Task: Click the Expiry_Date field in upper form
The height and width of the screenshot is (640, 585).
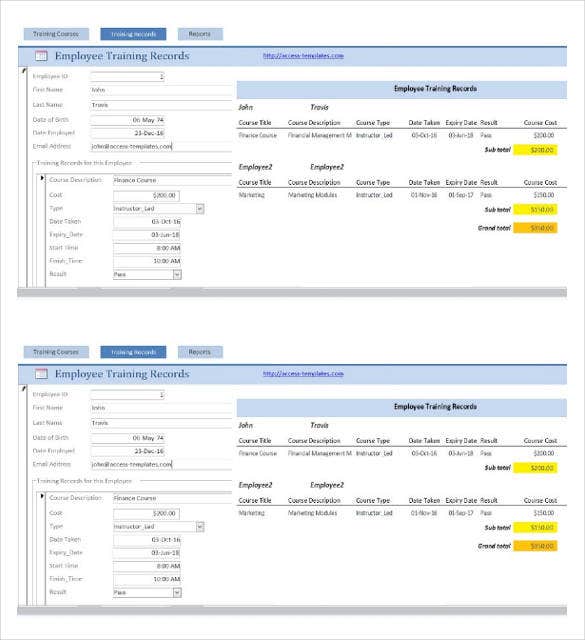Action: click(147, 235)
